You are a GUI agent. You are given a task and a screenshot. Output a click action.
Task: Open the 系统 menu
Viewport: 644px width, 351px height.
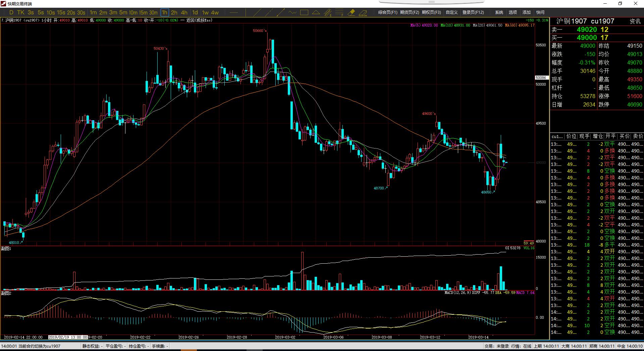499,12
